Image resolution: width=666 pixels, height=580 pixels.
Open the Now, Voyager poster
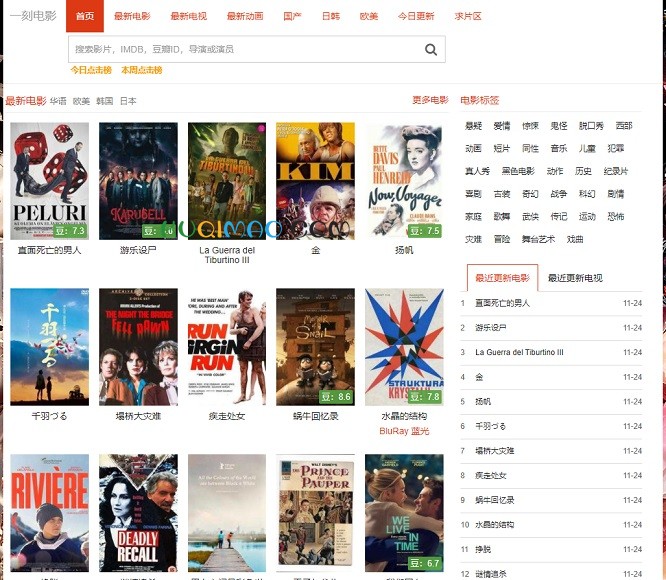tap(404, 181)
